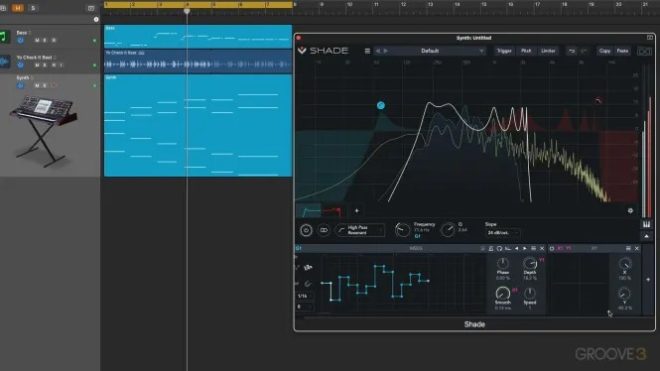Screen dimensions: 660x371
Task: Toggle the filter link button
Action: click(x=324, y=230)
